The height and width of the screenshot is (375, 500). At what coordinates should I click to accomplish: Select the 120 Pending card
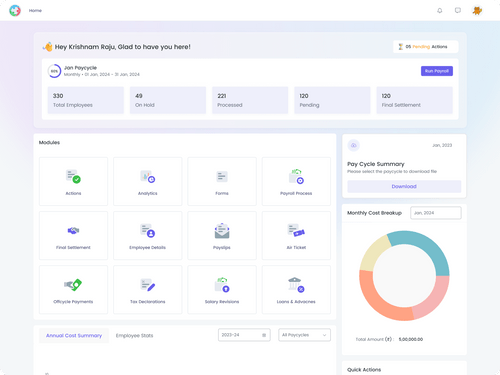pos(332,100)
